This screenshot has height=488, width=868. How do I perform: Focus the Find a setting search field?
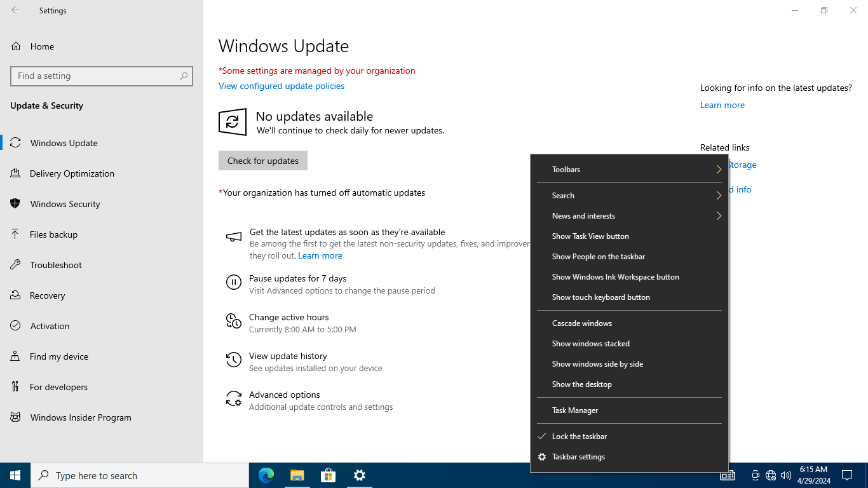click(102, 76)
